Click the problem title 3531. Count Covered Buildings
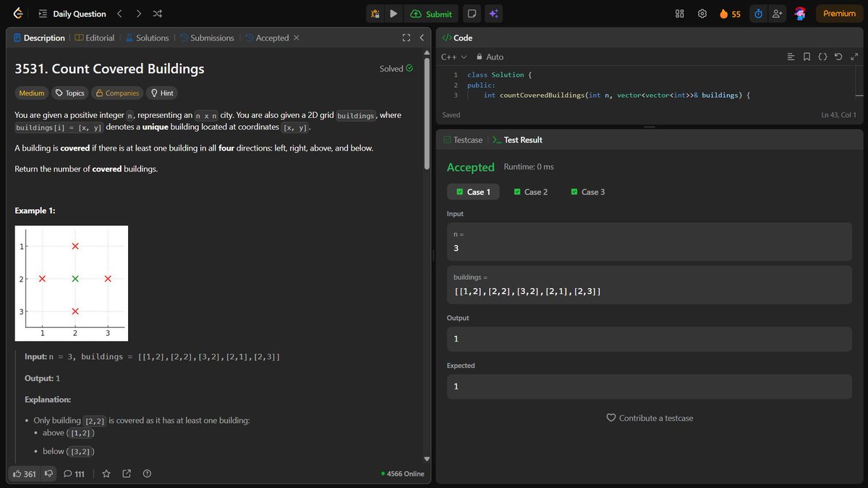This screenshot has width=868, height=488. [109, 69]
